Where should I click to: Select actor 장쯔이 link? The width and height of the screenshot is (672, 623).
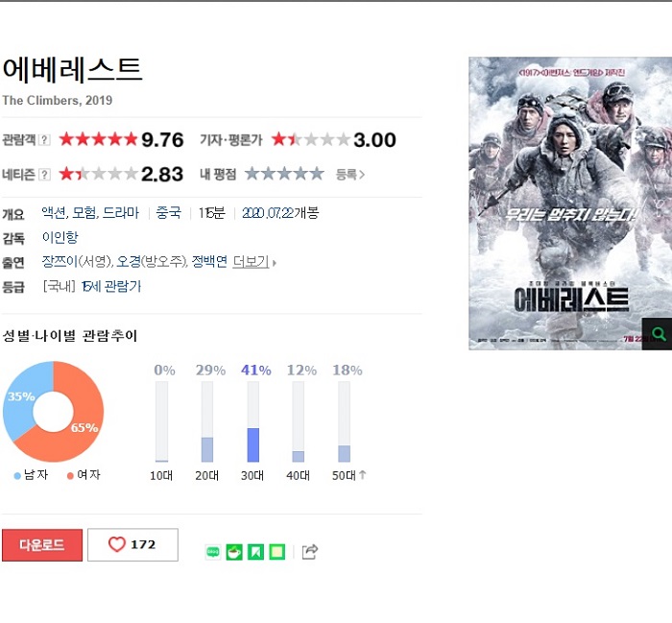pyautogui.click(x=60, y=262)
